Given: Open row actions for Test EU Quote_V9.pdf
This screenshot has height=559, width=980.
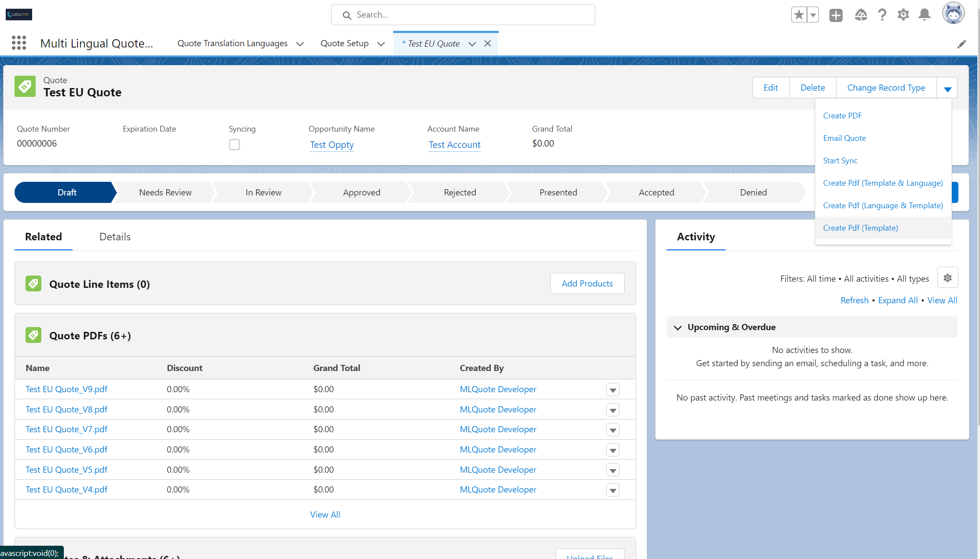Looking at the screenshot, I should click(612, 390).
